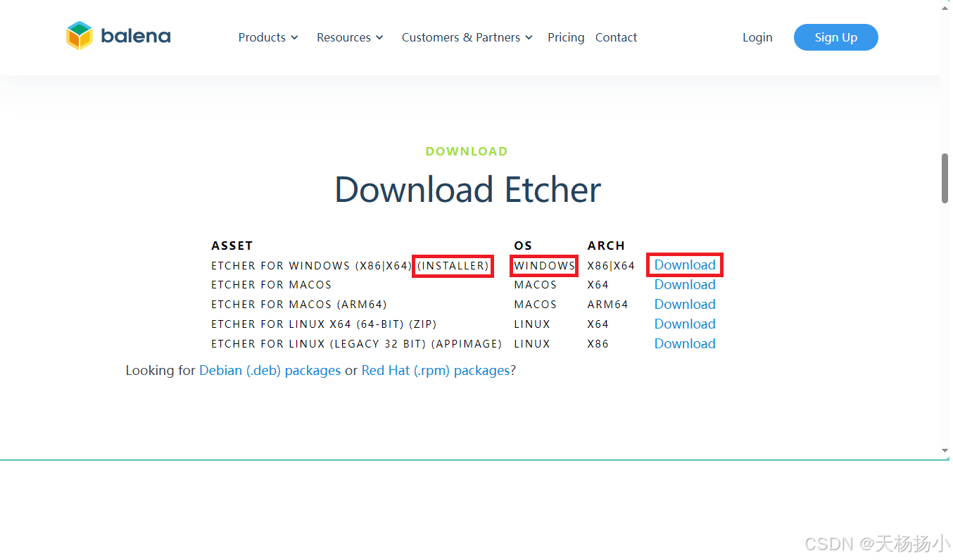Select the green DOWNLOAD label
953x560 pixels.
click(x=467, y=151)
